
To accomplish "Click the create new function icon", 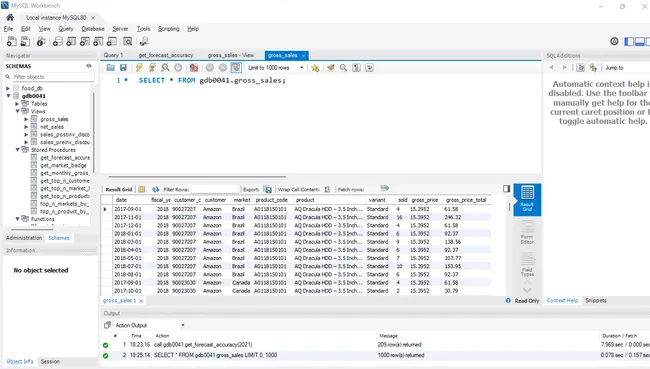I will click(112, 41).
